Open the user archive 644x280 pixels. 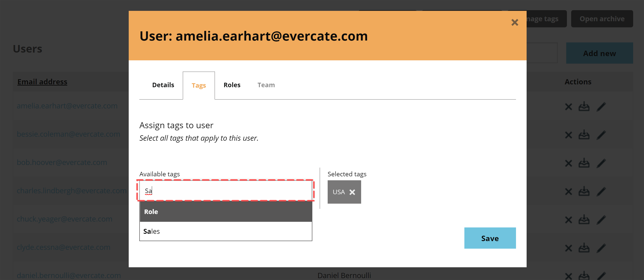click(602, 18)
